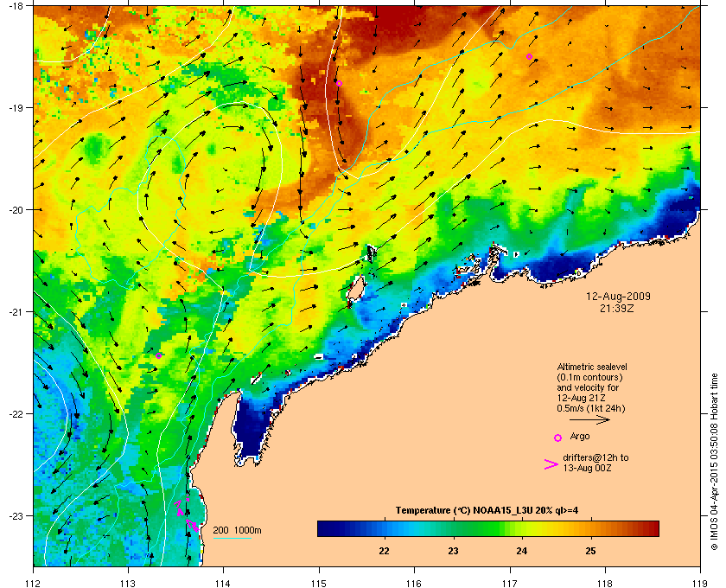Click the '115' longitude axis label
The image size is (726, 588).
[x=319, y=583]
